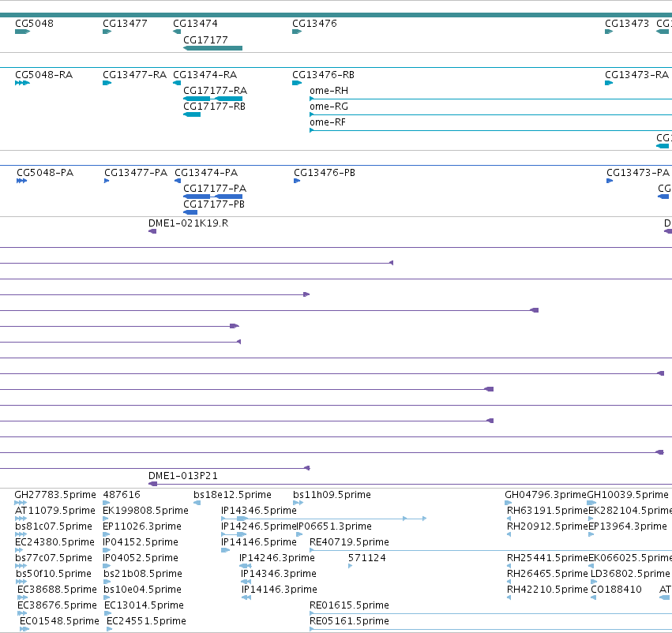Click transcript label CG17177-RB
672x633 pixels.
pyautogui.click(x=214, y=107)
